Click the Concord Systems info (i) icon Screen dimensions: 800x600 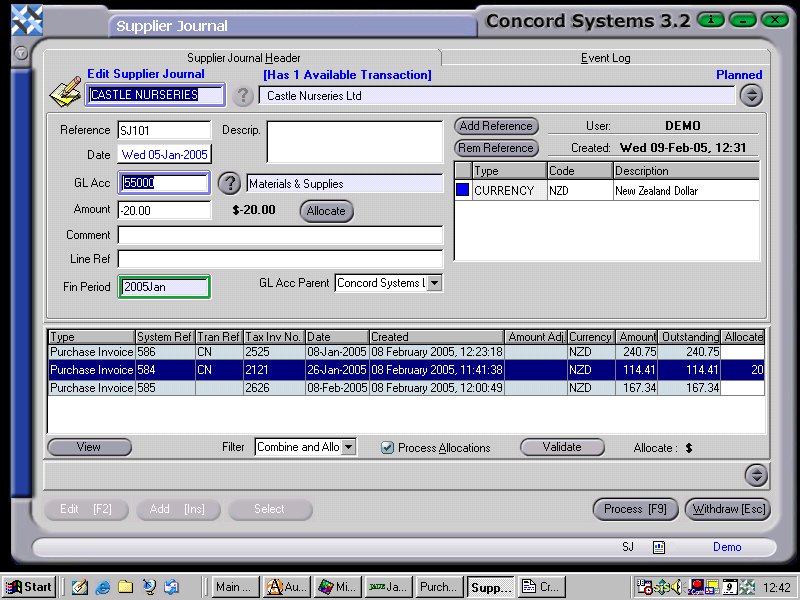[x=711, y=20]
